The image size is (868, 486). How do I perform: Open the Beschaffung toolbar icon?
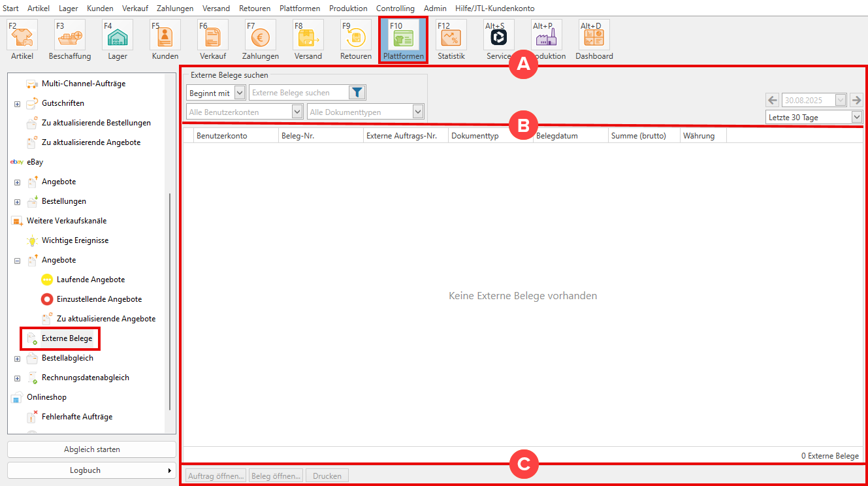(70, 39)
